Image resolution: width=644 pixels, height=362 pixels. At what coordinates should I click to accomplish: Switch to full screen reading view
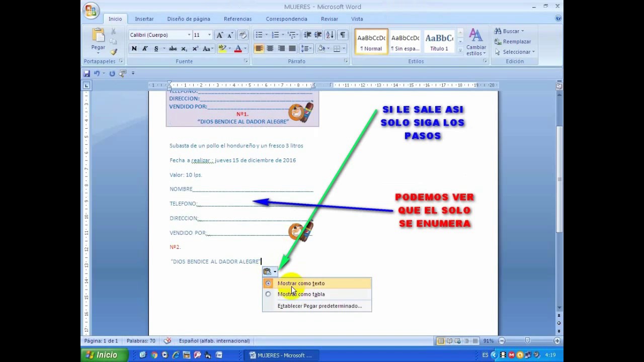click(449, 341)
